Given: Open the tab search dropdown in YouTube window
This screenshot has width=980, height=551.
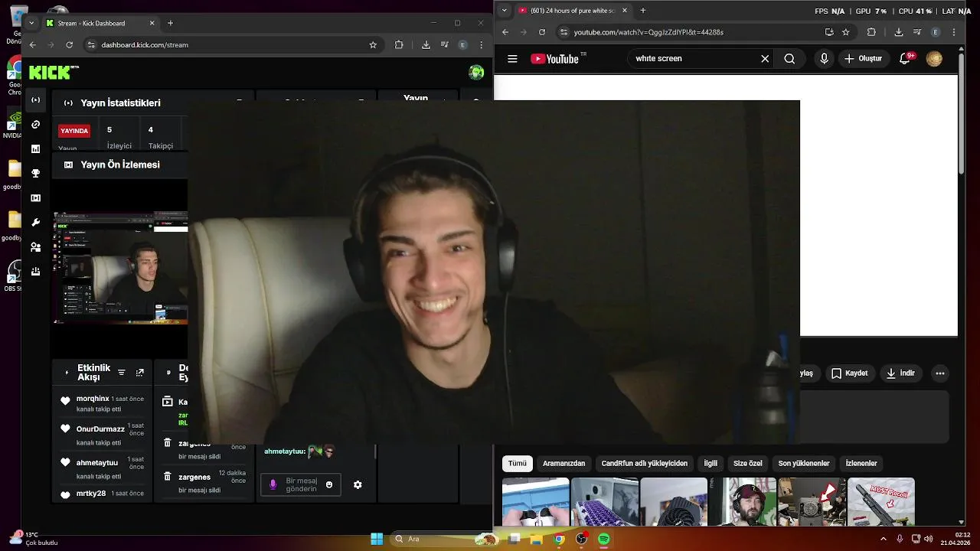Looking at the screenshot, I should [x=504, y=10].
